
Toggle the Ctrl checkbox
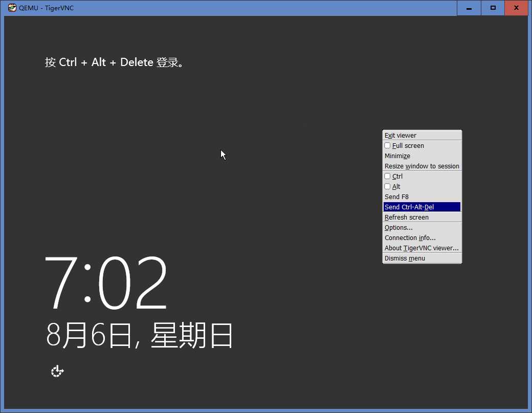[387, 176]
